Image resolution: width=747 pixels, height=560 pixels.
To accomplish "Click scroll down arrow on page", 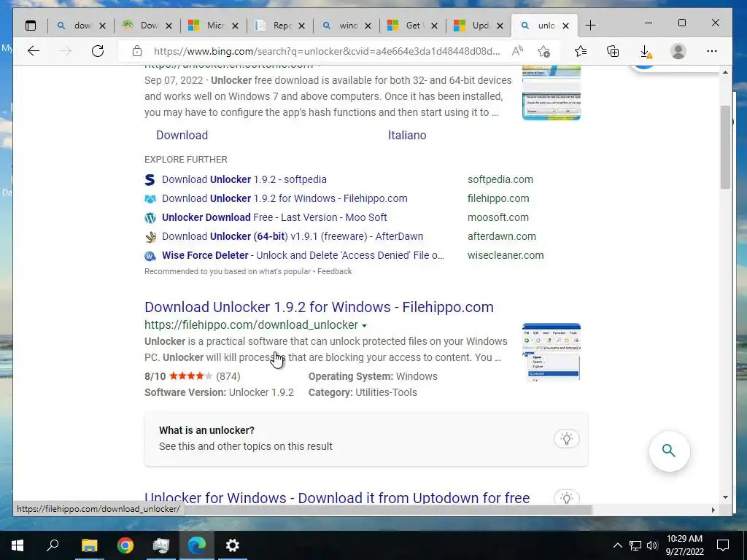I will click(x=725, y=497).
